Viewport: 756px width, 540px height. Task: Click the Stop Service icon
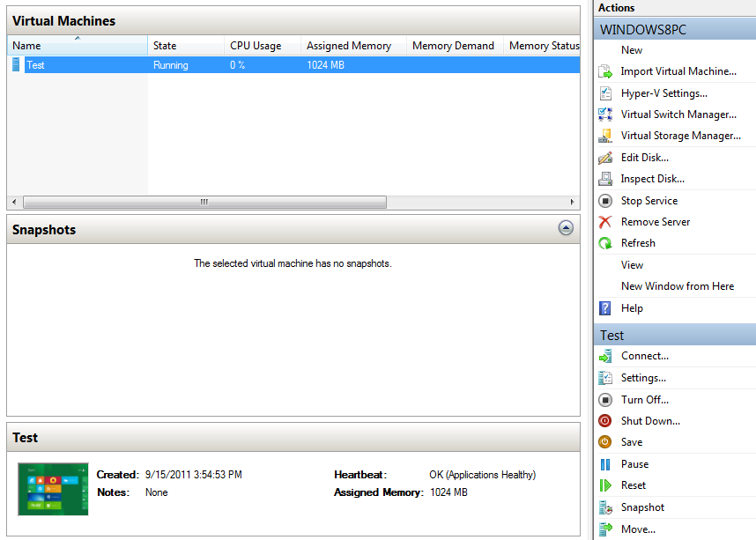point(605,201)
